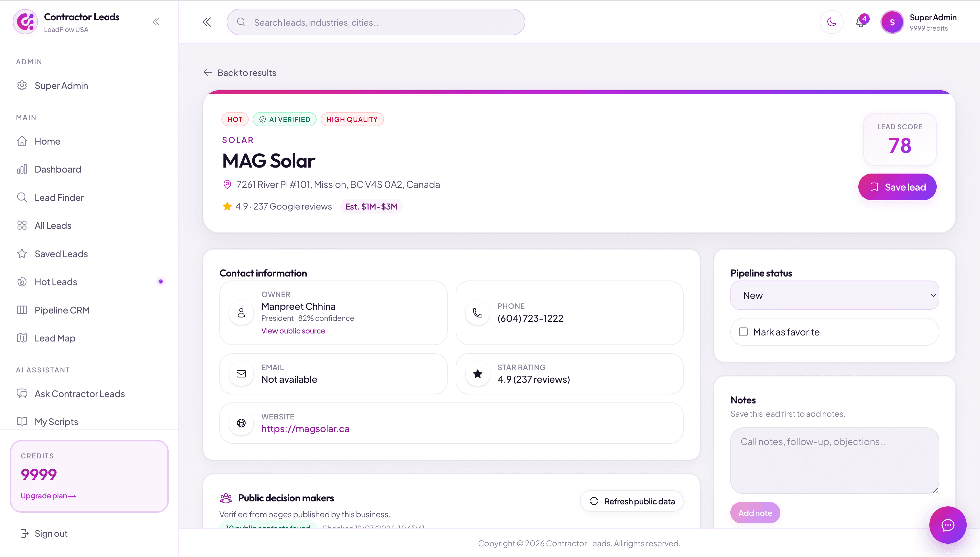Click the AI VERIFIED badge
The height and width of the screenshot is (557, 980).
(x=285, y=119)
